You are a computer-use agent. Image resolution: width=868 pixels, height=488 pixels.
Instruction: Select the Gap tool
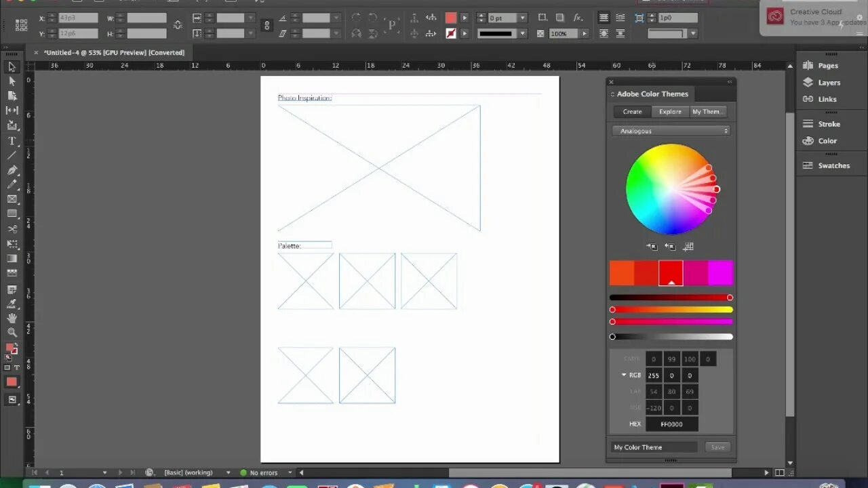tap(12, 110)
